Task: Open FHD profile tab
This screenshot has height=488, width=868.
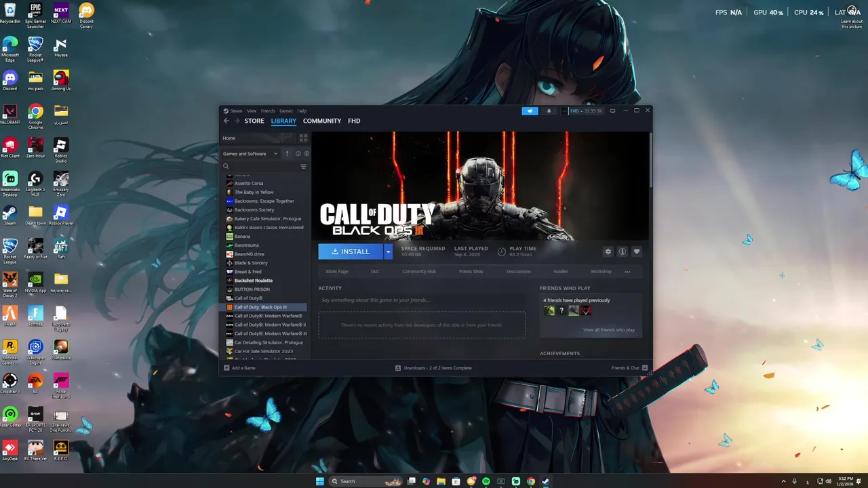Action: click(354, 121)
